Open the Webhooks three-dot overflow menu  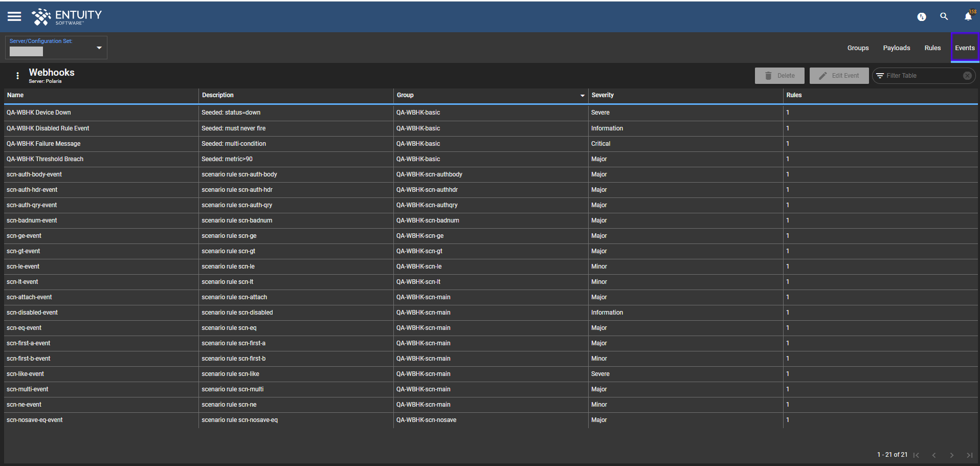tap(17, 76)
